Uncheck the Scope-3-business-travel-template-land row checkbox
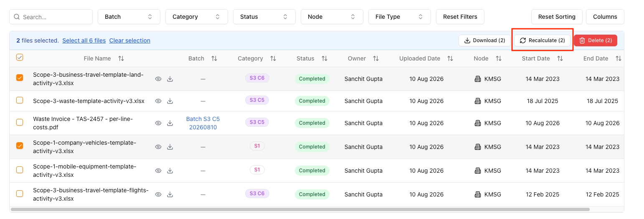Screen dimensions: 644x219 coord(20,78)
